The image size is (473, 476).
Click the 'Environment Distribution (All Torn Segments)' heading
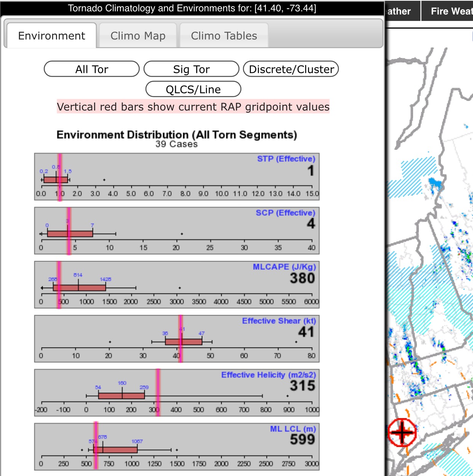pyautogui.click(x=177, y=135)
